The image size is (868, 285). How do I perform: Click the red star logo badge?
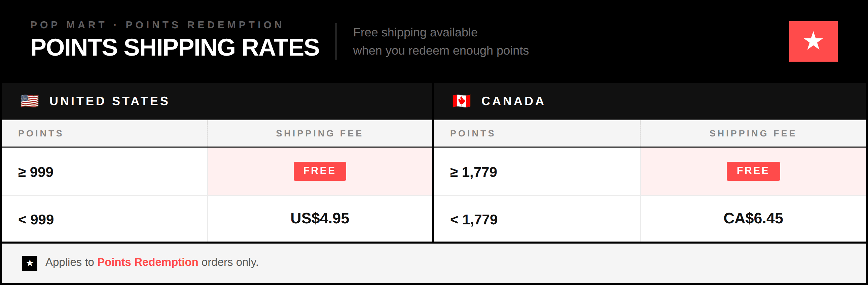point(813,41)
